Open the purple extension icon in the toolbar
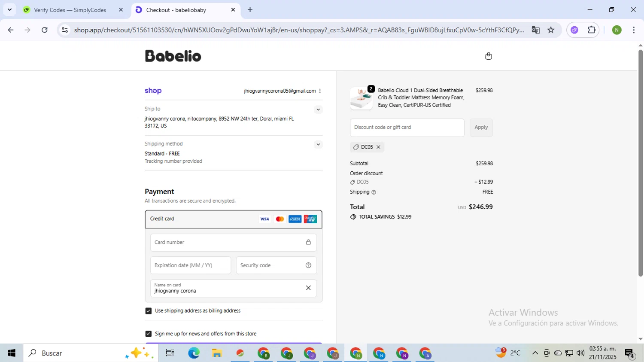This screenshot has height=362, width=644. coord(575,30)
